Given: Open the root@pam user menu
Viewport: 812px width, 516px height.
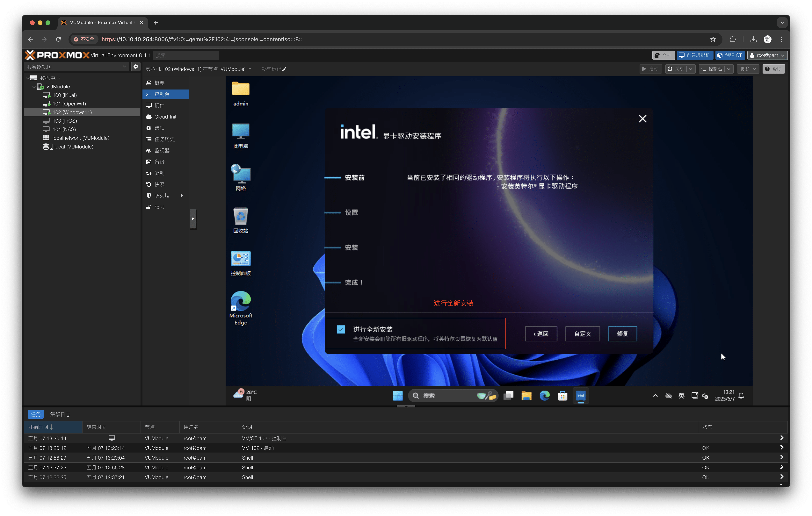Looking at the screenshot, I should coord(767,55).
